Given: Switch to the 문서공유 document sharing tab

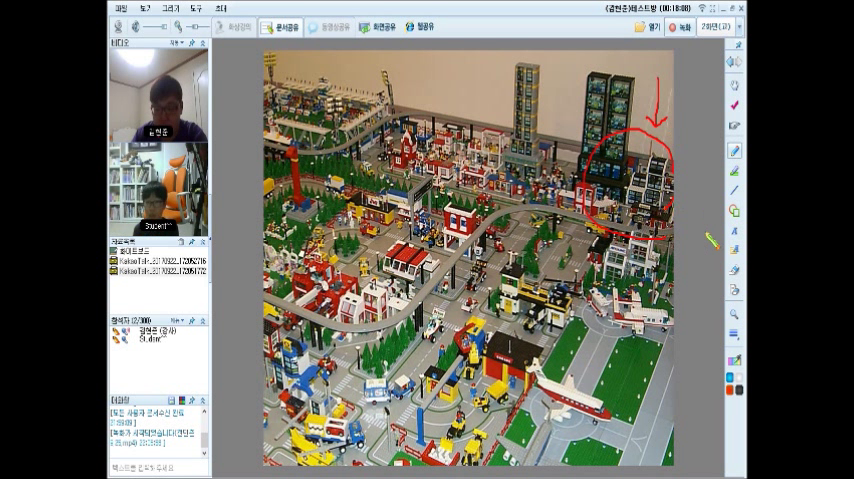Looking at the screenshot, I should pos(280,27).
